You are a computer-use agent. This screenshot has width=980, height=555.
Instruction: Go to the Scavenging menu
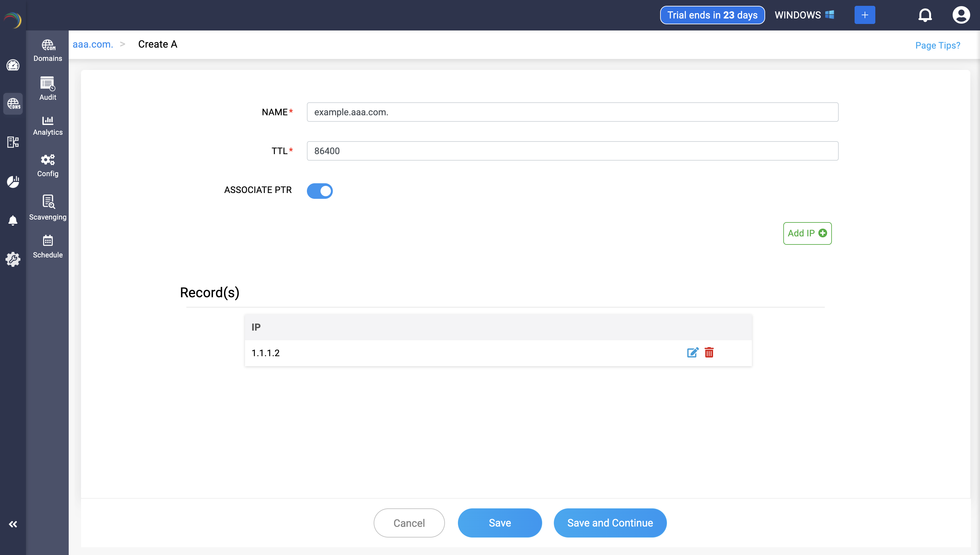pyautogui.click(x=48, y=208)
